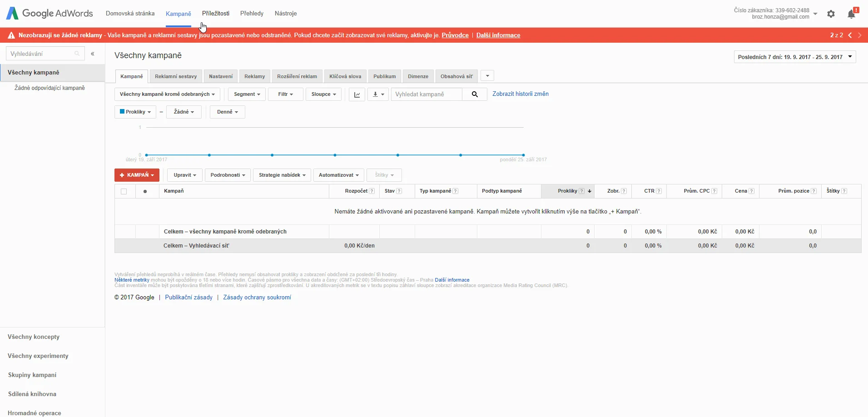This screenshot has width=868, height=417.
Task: Open the Denně interval dropdown
Action: 228,112
